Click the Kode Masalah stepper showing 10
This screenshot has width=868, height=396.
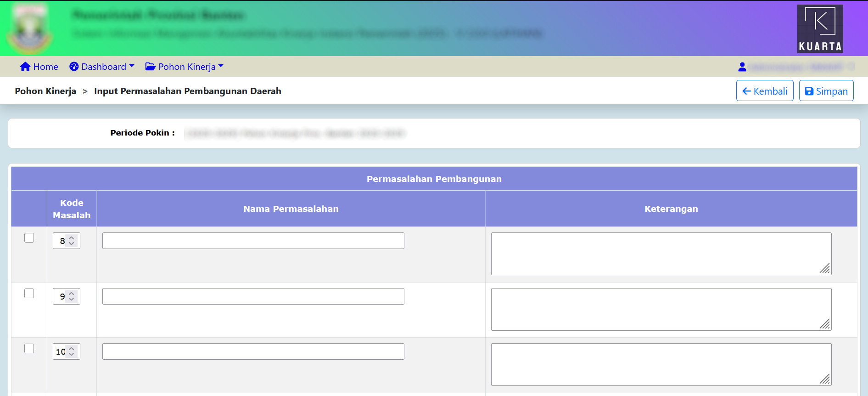pos(67,351)
